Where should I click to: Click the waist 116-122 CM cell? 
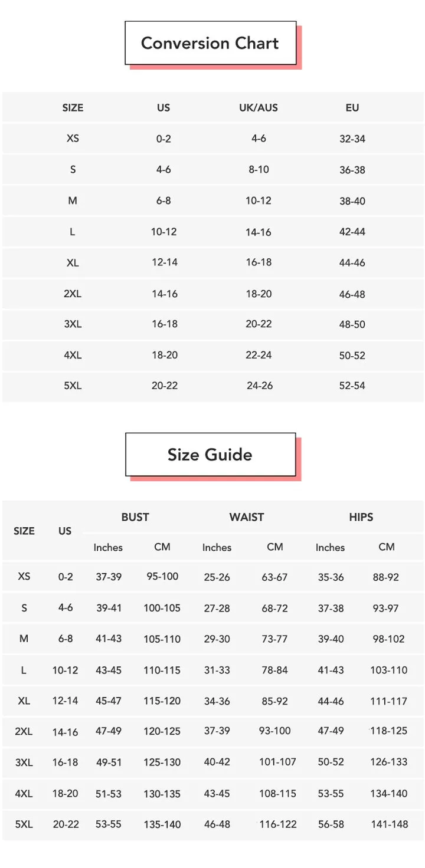[277, 824]
